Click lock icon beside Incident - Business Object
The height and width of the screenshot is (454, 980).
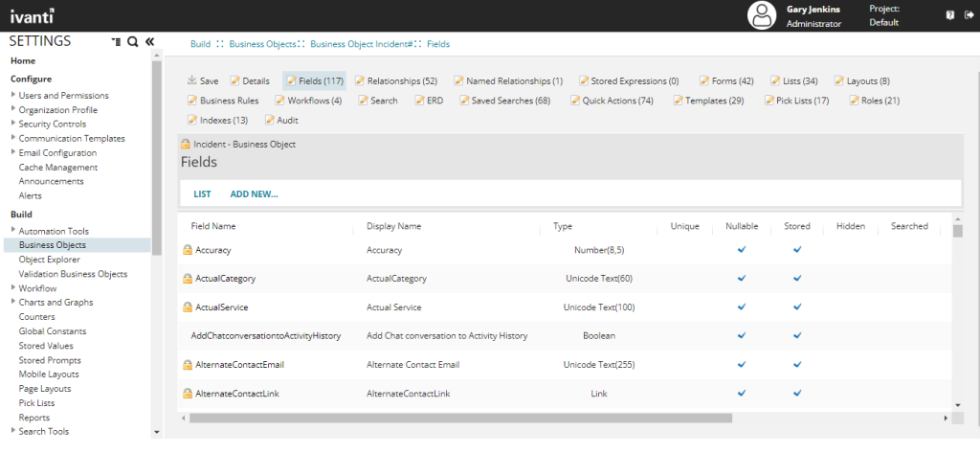[186, 144]
